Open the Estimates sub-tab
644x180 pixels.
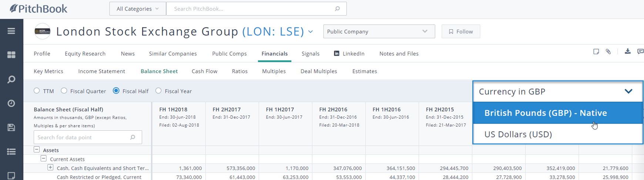(x=365, y=71)
